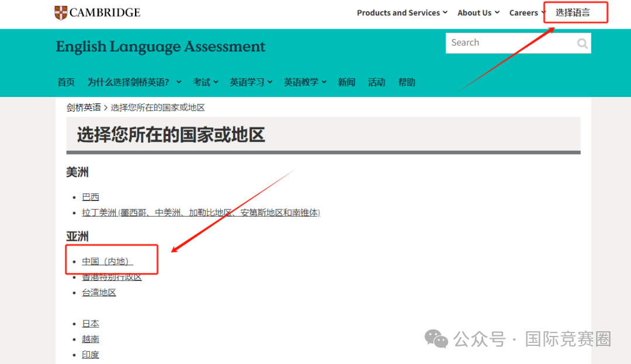Viewport: 631px width, 364px height.
Task: Expand the About Us menu
Action: (479, 13)
